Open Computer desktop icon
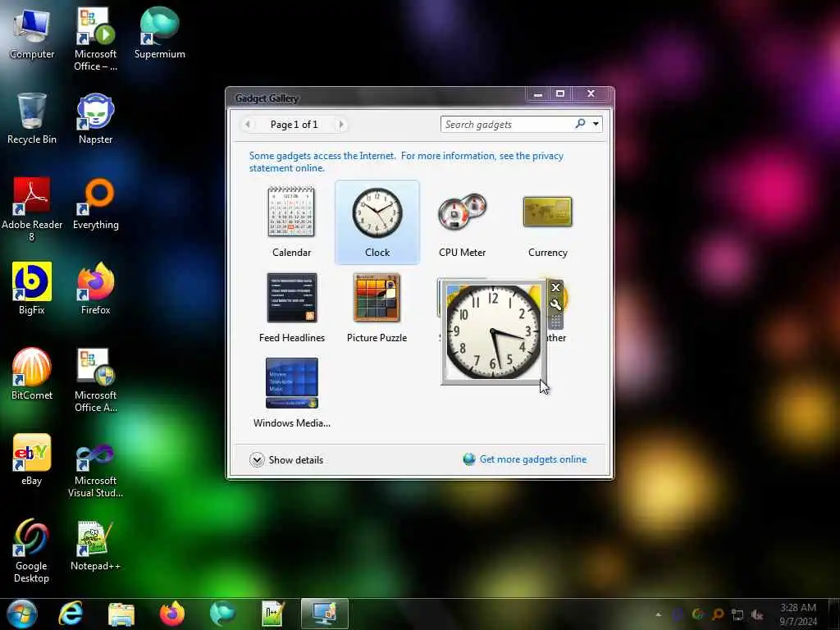 tap(32, 34)
